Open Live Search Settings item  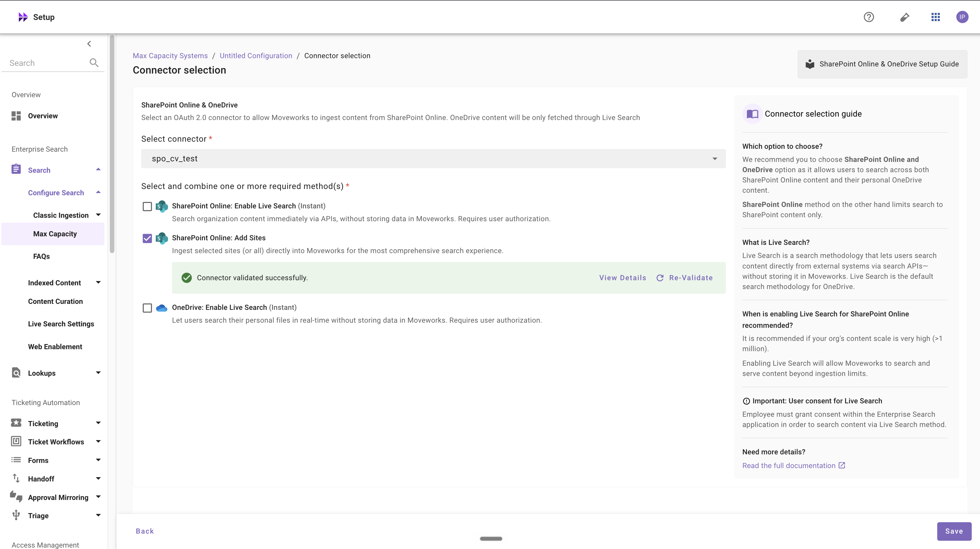click(x=61, y=324)
